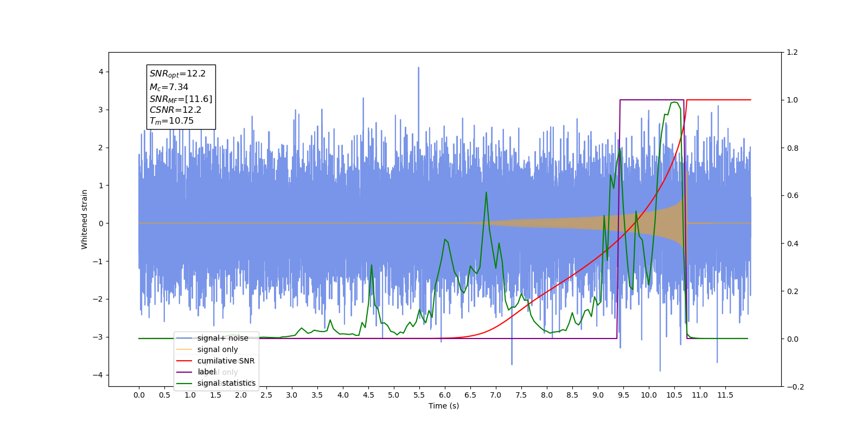The width and height of the screenshot is (868, 434).
Task: Click the −3 tick on the left strain axis
Action: tap(98, 337)
